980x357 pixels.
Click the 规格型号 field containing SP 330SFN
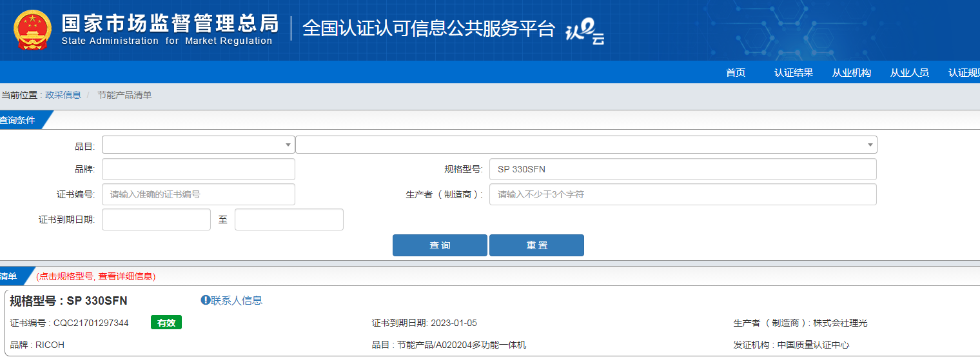[x=682, y=169]
